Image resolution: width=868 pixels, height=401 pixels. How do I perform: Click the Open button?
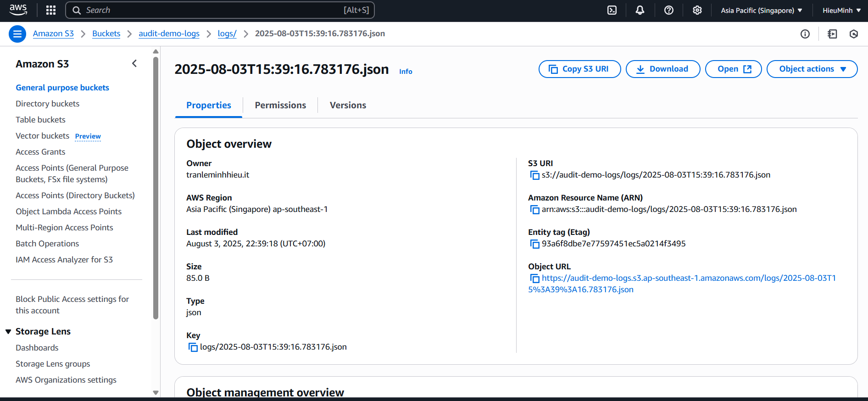(x=733, y=69)
